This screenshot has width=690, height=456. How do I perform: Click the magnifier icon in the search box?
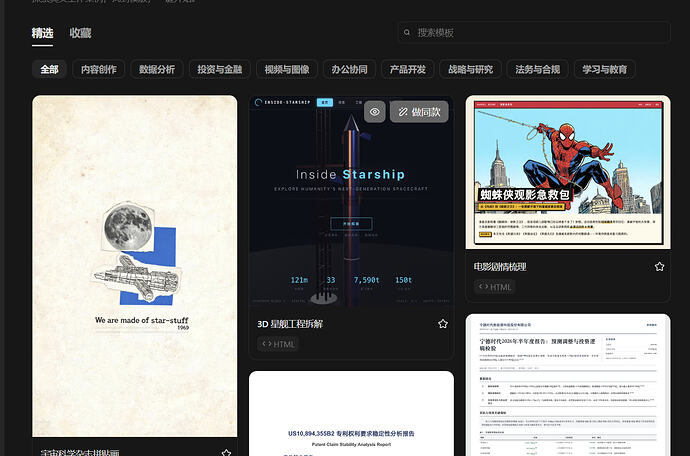click(x=407, y=33)
